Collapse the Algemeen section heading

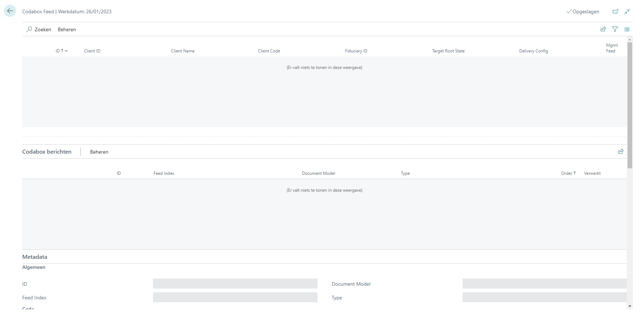[34, 267]
